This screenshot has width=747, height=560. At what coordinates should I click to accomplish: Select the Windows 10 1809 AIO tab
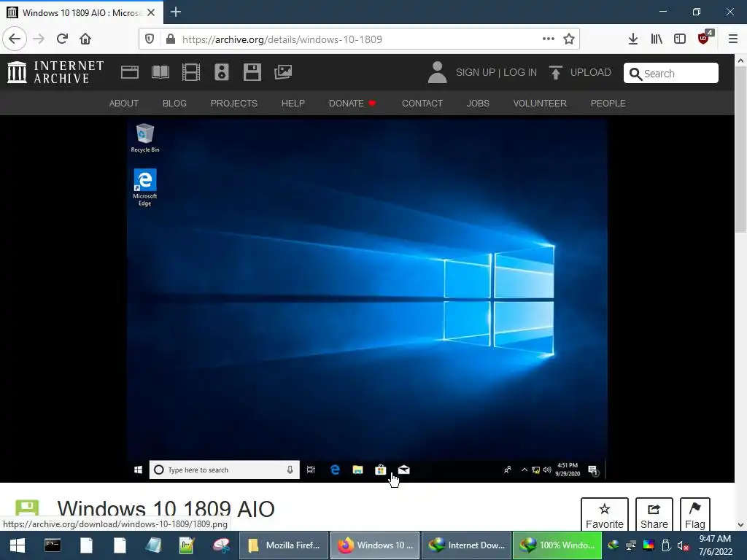coord(82,12)
